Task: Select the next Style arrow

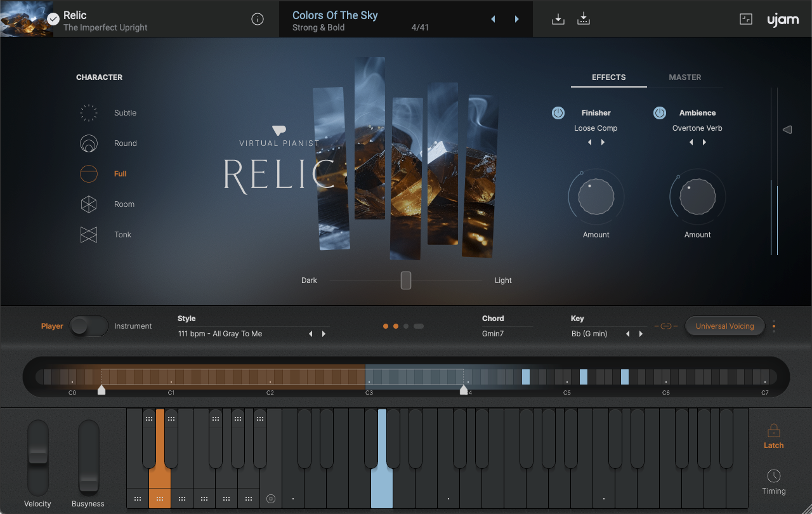Action: tap(324, 334)
